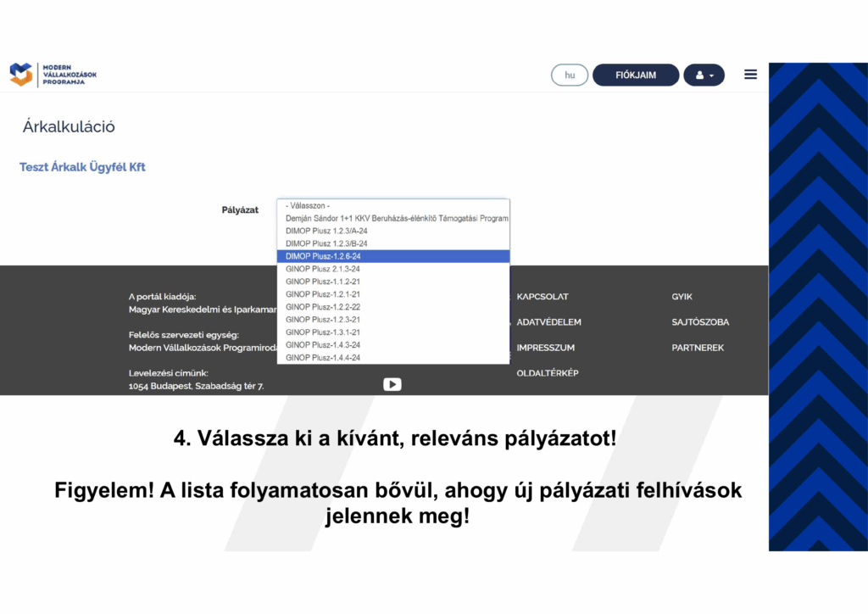Go to the GYIK page link
This screenshot has width=868, height=614.
point(682,297)
